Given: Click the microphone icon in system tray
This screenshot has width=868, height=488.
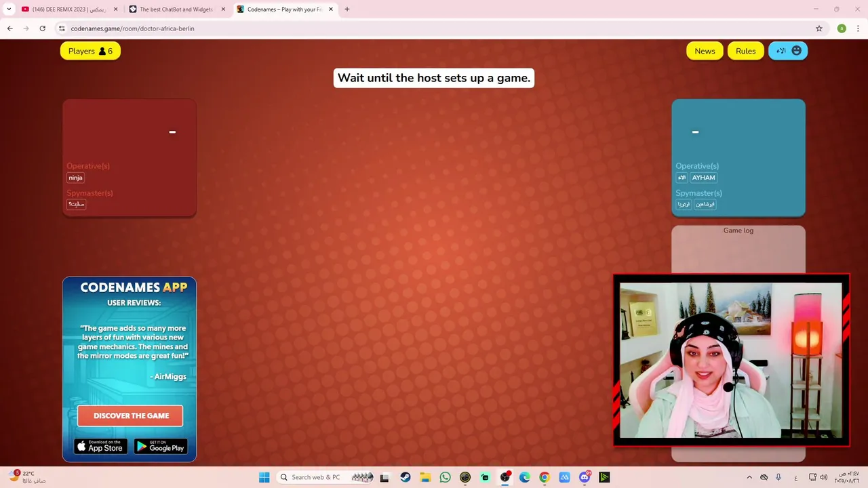Looking at the screenshot, I should (x=778, y=477).
